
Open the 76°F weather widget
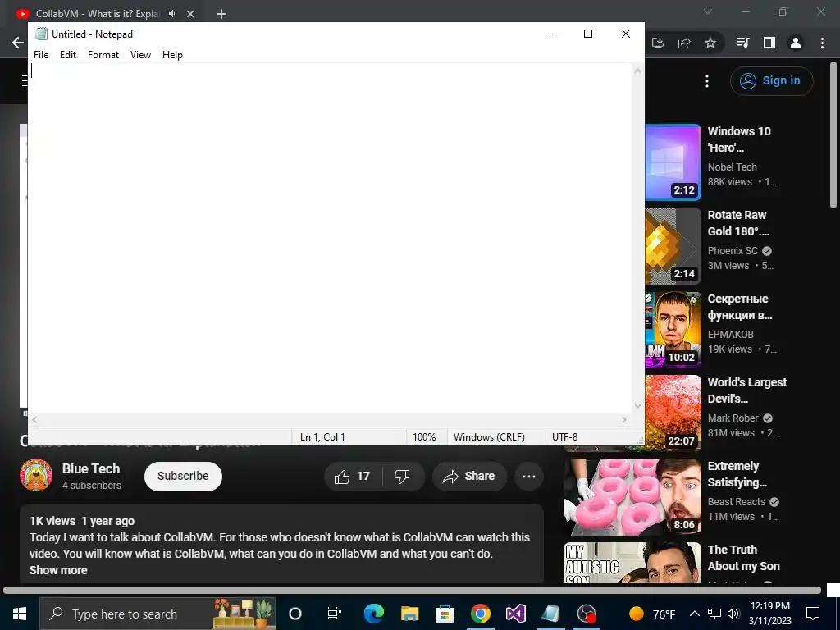coord(652,614)
